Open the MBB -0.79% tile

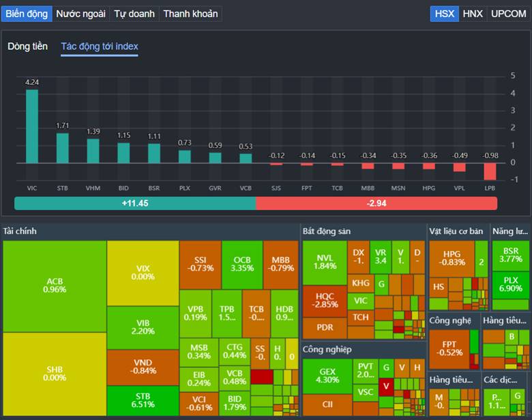[281, 265]
